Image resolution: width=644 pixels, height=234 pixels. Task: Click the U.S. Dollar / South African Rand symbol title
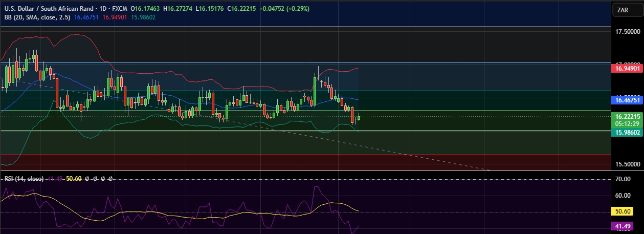pyautogui.click(x=49, y=9)
